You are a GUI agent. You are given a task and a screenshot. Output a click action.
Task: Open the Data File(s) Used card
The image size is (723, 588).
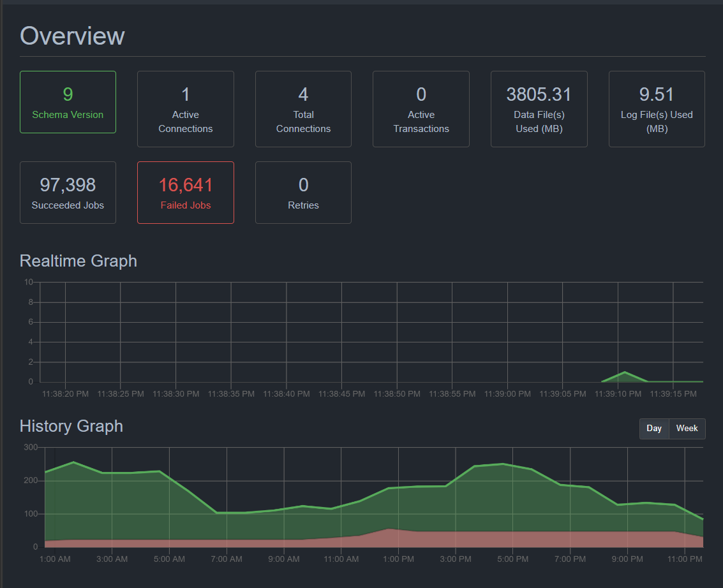point(539,109)
